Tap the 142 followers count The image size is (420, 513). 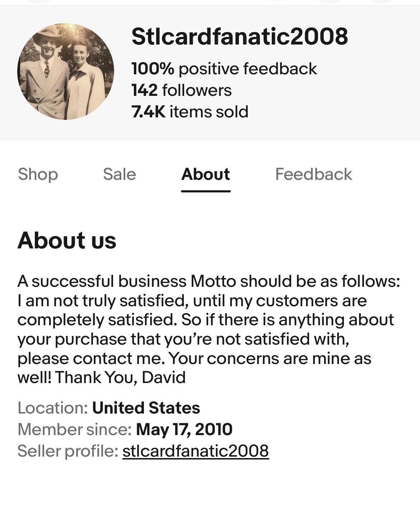[x=181, y=90]
